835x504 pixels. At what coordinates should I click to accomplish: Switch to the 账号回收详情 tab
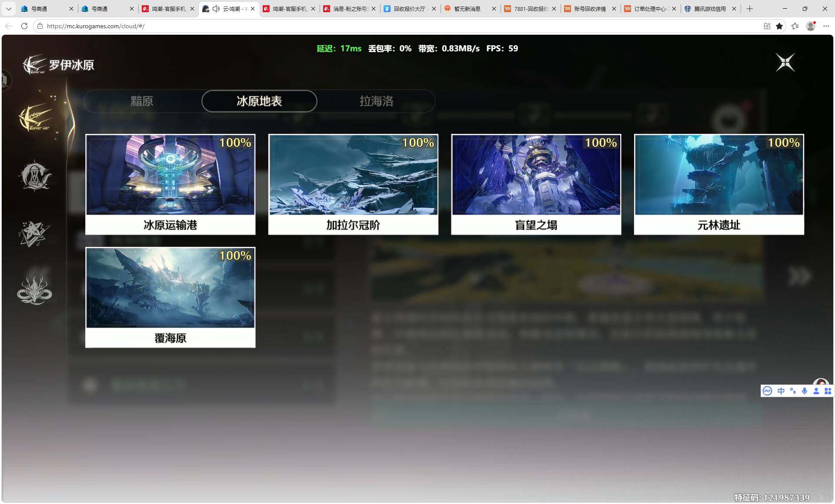[591, 9]
